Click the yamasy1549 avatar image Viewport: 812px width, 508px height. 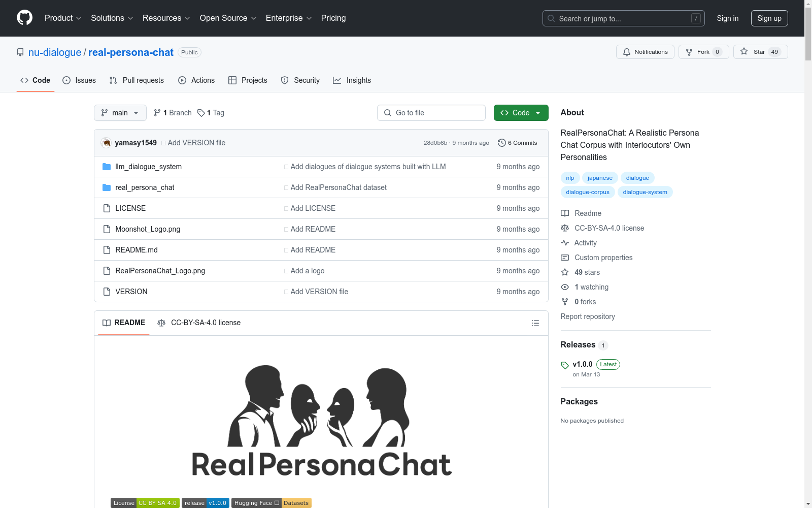point(106,143)
